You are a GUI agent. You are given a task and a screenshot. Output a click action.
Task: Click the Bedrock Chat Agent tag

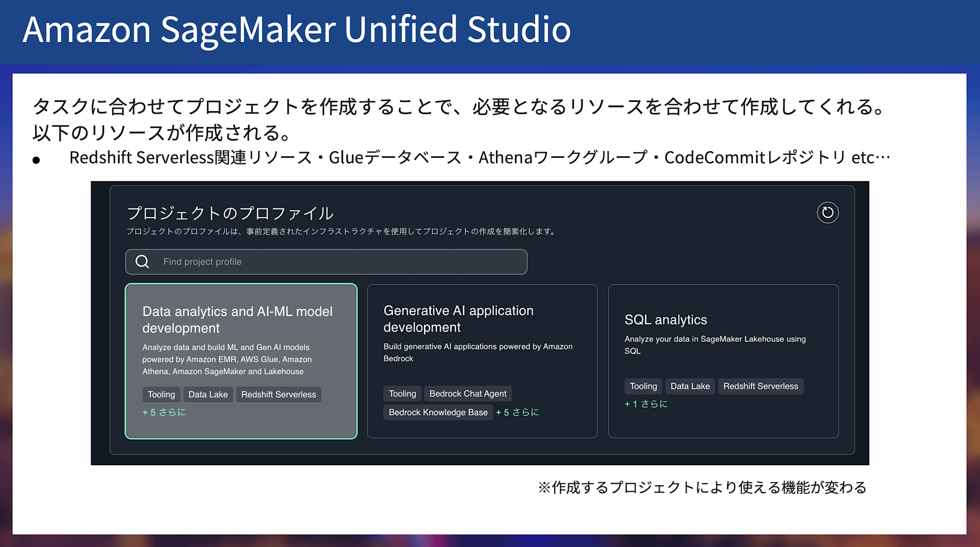468,394
